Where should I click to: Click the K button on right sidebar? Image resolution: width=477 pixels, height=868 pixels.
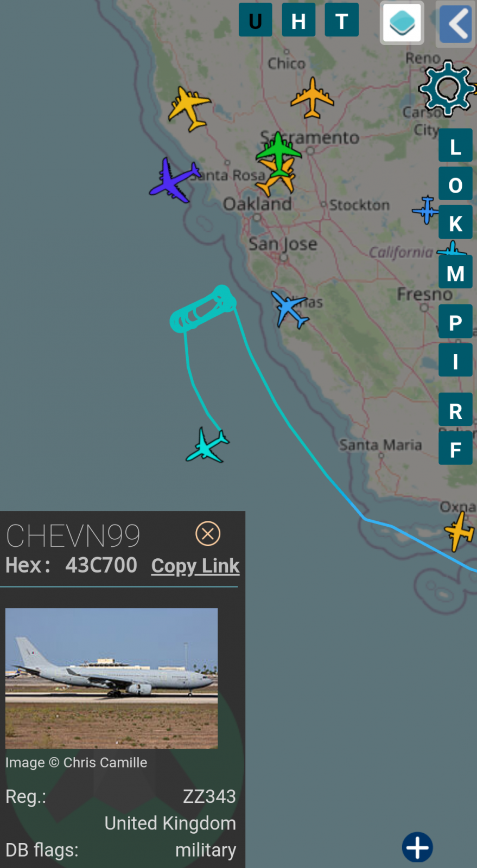coord(455,222)
